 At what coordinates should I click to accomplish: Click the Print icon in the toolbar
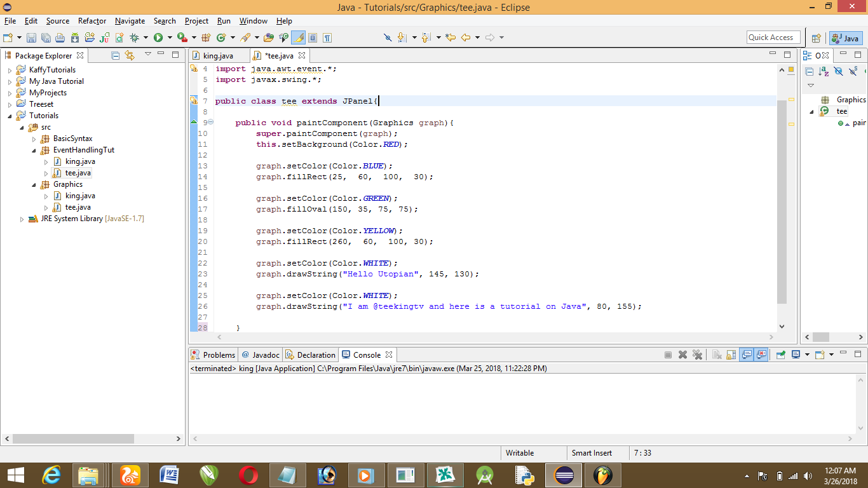pyautogui.click(x=60, y=38)
